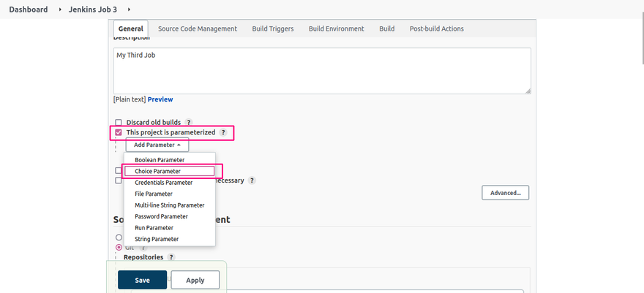Click the Apply button

pyautogui.click(x=195, y=280)
